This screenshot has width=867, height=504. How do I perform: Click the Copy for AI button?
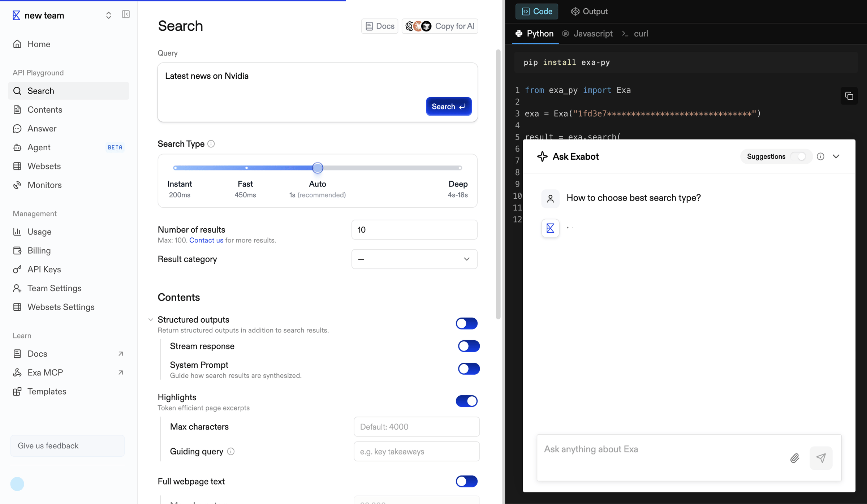(440, 26)
